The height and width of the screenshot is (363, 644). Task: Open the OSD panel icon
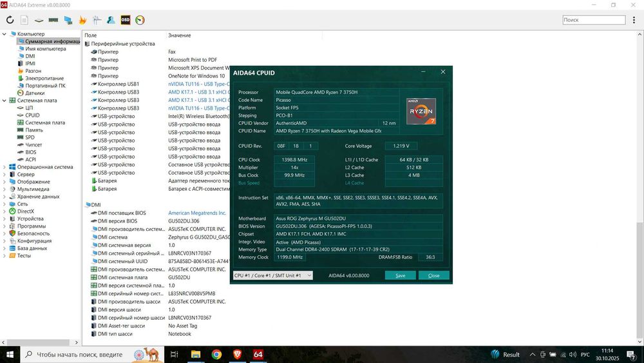pos(126,20)
